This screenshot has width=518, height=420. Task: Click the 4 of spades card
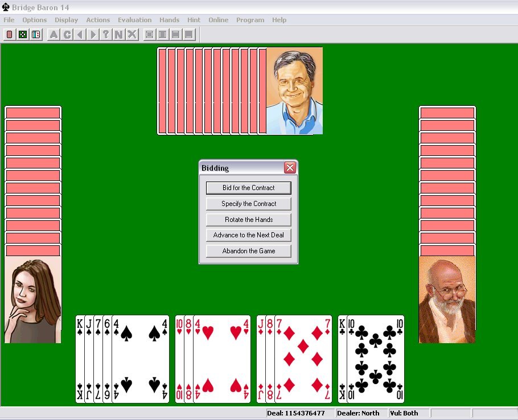140,359
